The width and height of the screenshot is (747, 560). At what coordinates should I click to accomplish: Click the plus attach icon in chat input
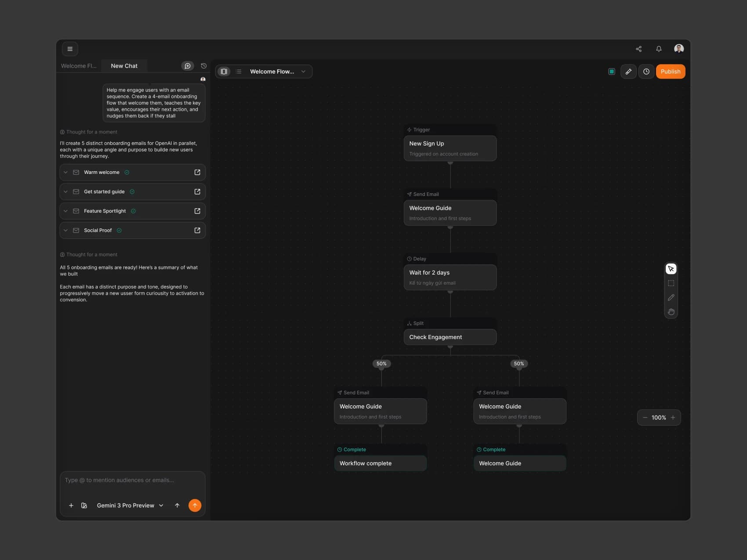point(71,506)
